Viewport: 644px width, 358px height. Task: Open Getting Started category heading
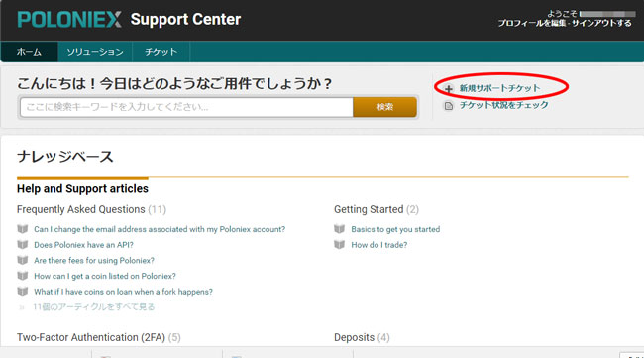click(369, 209)
